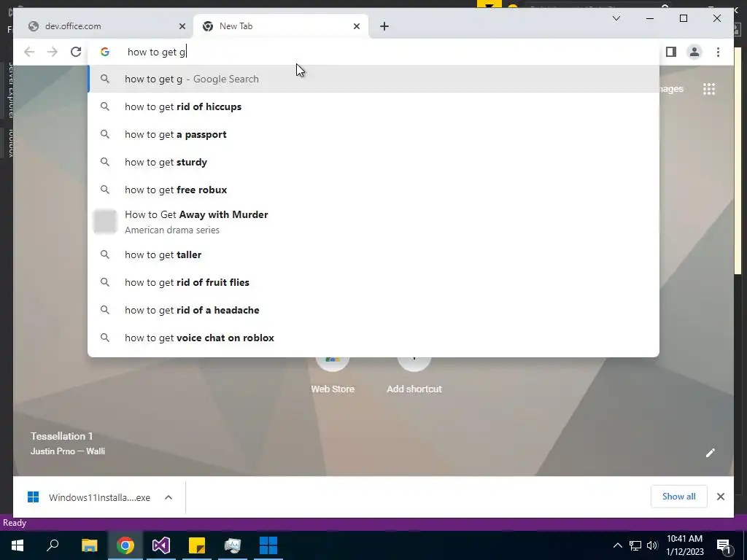Open the Windows11Installa....exe download

[x=90, y=497]
